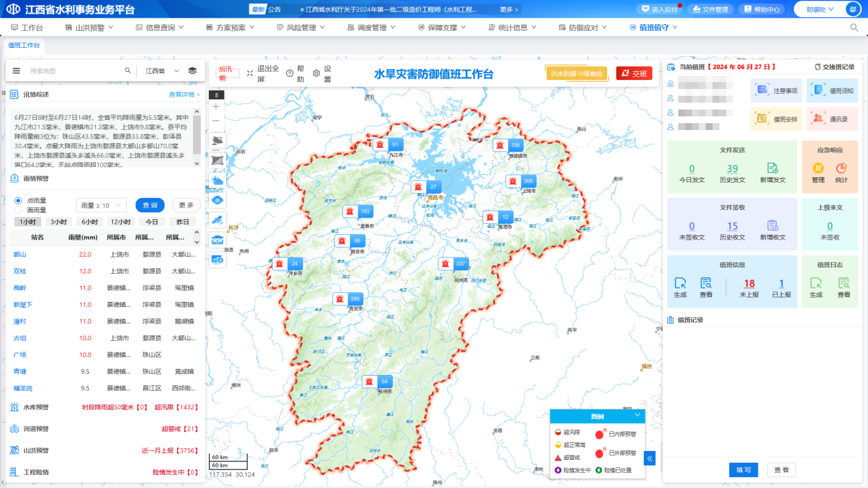Switch rainfall period to 3小时

click(58, 222)
